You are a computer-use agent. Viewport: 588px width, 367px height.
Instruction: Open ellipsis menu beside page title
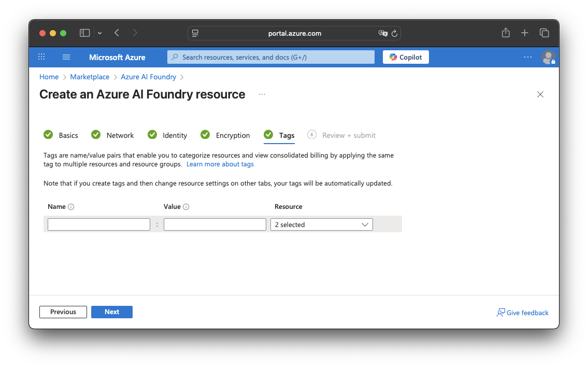[x=262, y=94]
